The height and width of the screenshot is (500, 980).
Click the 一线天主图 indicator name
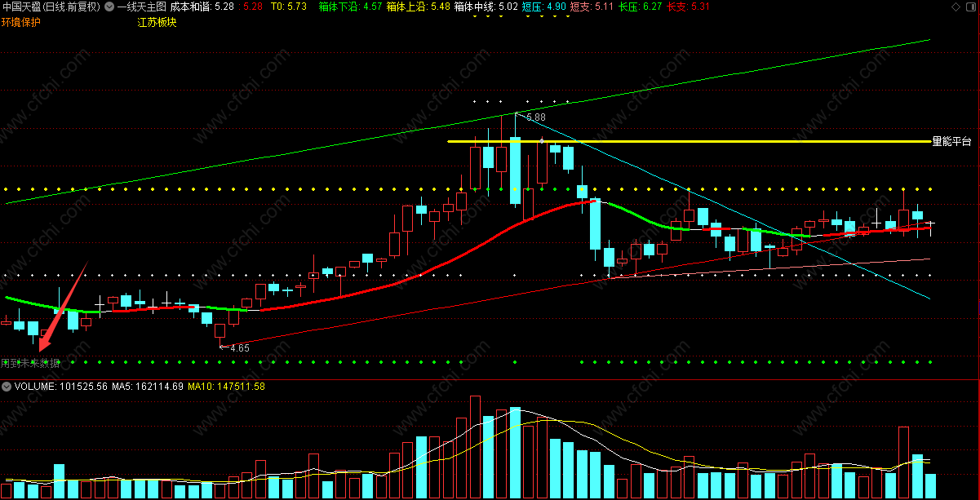[x=142, y=6]
